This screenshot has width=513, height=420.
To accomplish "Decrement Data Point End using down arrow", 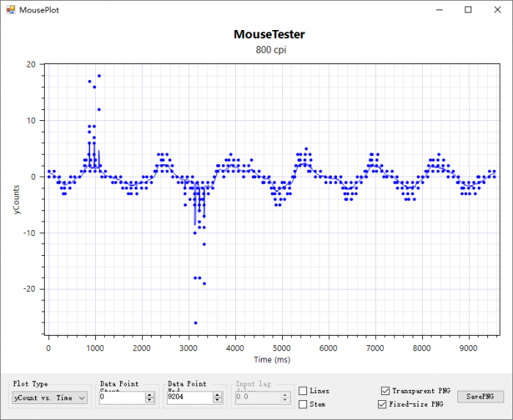I will (217, 400).
